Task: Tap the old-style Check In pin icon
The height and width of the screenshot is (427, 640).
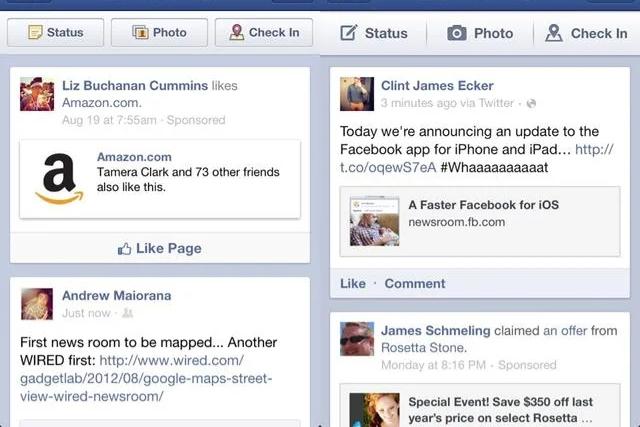Action: coord(237,32)
